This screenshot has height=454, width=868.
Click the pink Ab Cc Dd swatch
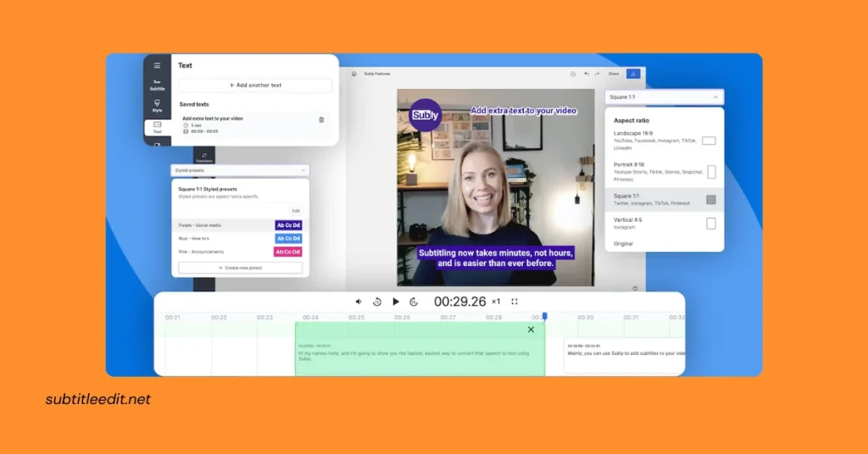coord(288,252)
